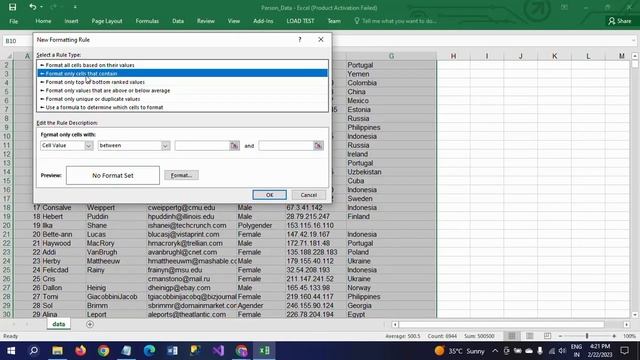640x360 pixels.
Task: Open Visual Studio from taskbar
Action: (x=218, y=351)
